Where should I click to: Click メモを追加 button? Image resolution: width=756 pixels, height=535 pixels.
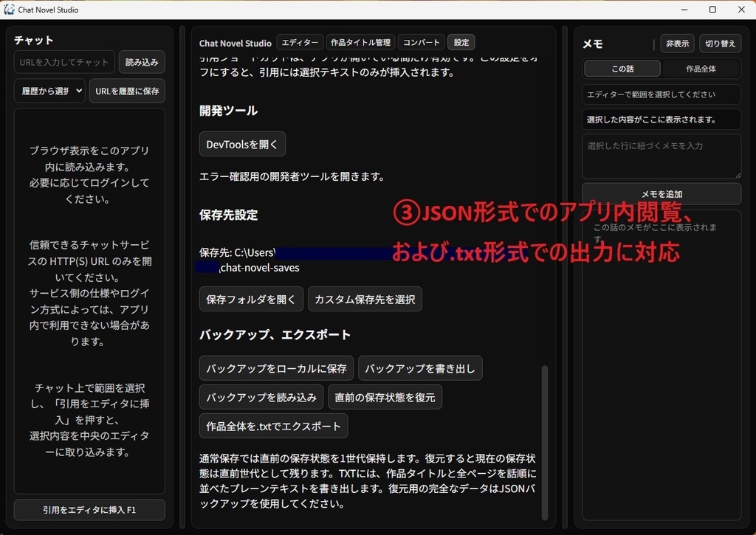tap(661, 194)
